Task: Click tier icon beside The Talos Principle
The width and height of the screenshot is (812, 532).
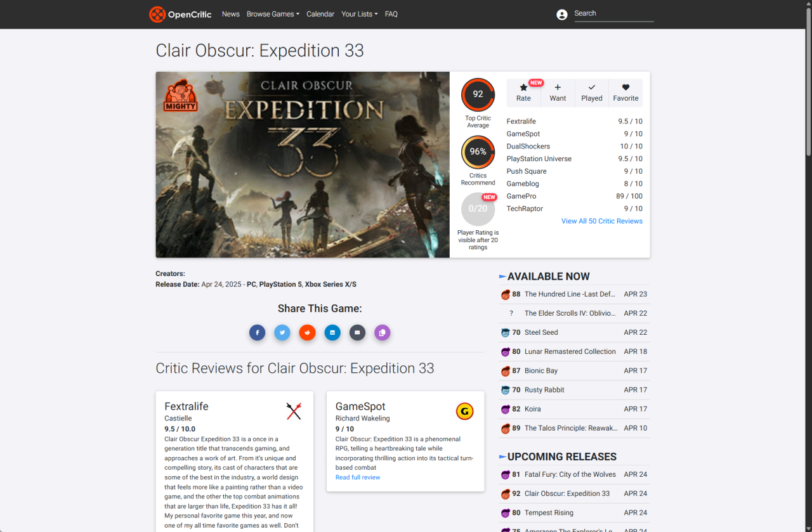Action: click(x=506, y=428)
